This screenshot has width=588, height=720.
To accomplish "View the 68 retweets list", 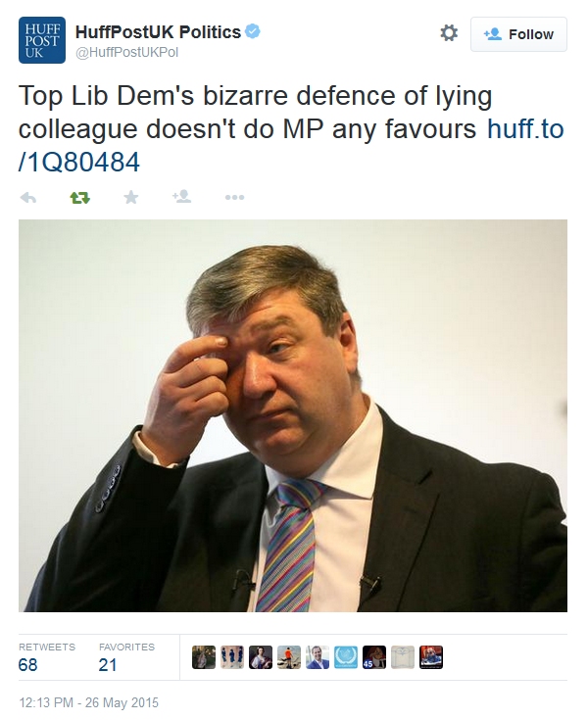I will (x=47, y=657).
